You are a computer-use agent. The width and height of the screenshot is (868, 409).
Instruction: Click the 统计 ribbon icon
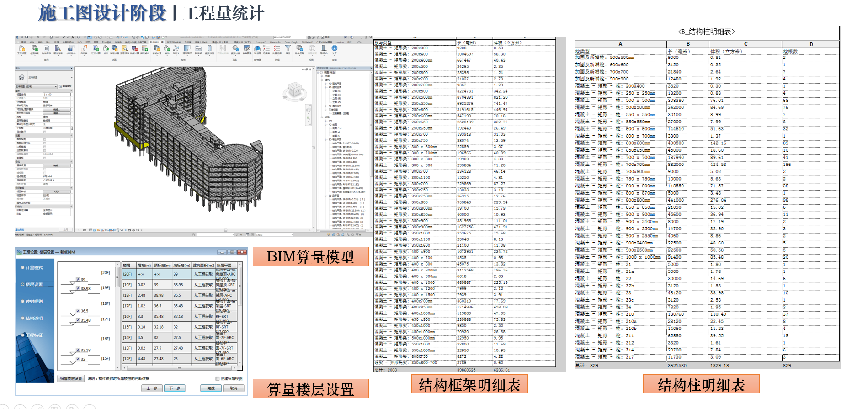pyautogui.click(x=106, y=50)
